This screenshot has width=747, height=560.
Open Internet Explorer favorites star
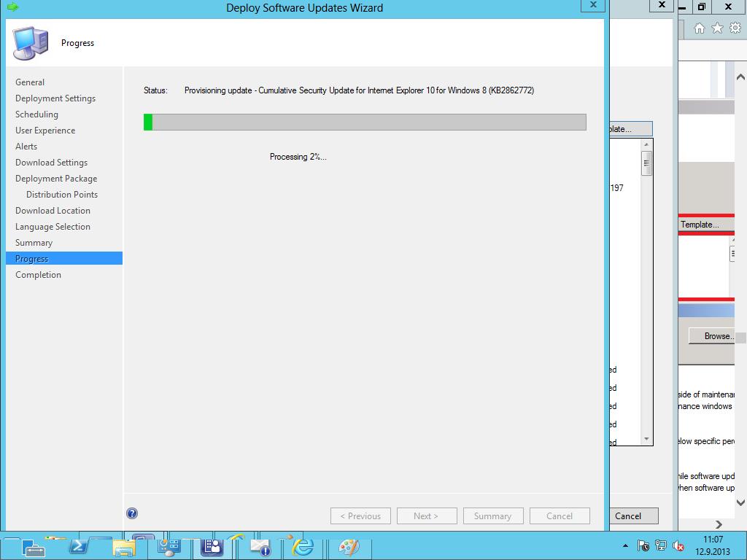pyautogui.click(x=717, y=28)
